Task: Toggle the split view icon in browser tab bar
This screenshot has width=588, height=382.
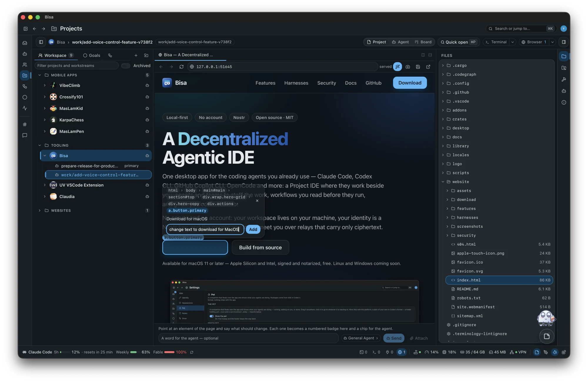Action: click(423, 55)
